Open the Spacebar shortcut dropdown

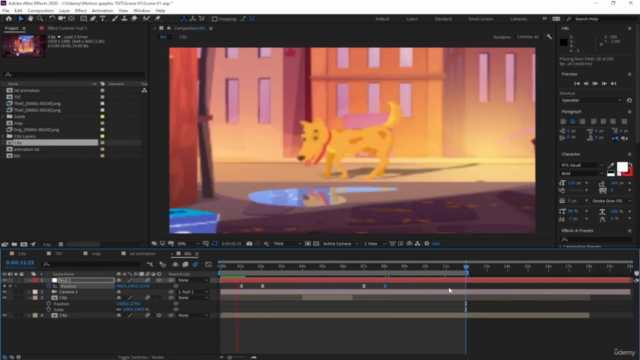(591, 100)
